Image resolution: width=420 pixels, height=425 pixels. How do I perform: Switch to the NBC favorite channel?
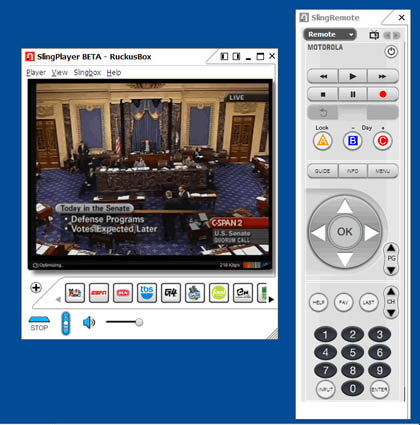coord(75,293)
